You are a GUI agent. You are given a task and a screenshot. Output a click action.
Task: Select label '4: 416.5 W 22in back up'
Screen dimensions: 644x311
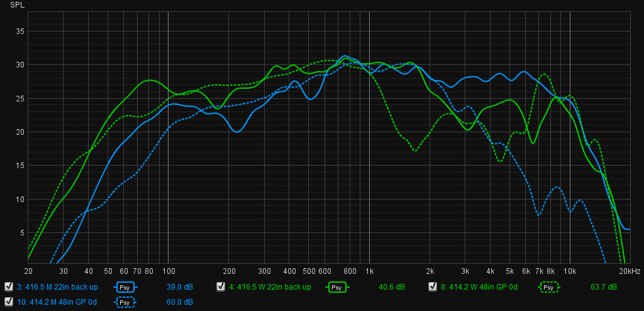coord(270,286)
